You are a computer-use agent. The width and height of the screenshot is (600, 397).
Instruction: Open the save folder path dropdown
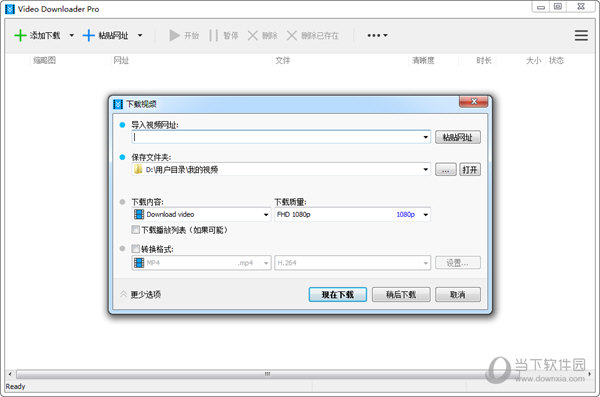click(426, 169)
